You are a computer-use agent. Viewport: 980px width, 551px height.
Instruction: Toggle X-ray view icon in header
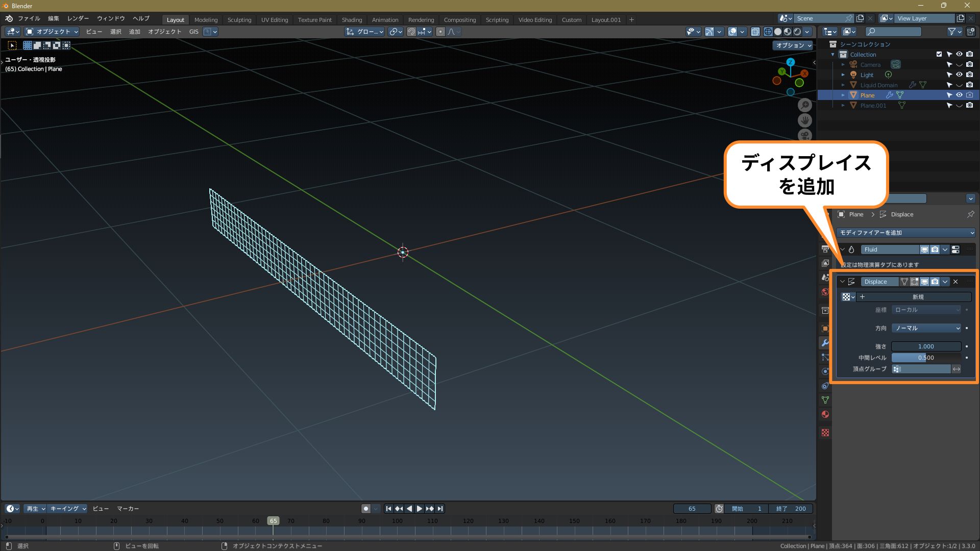coord(755,32)
